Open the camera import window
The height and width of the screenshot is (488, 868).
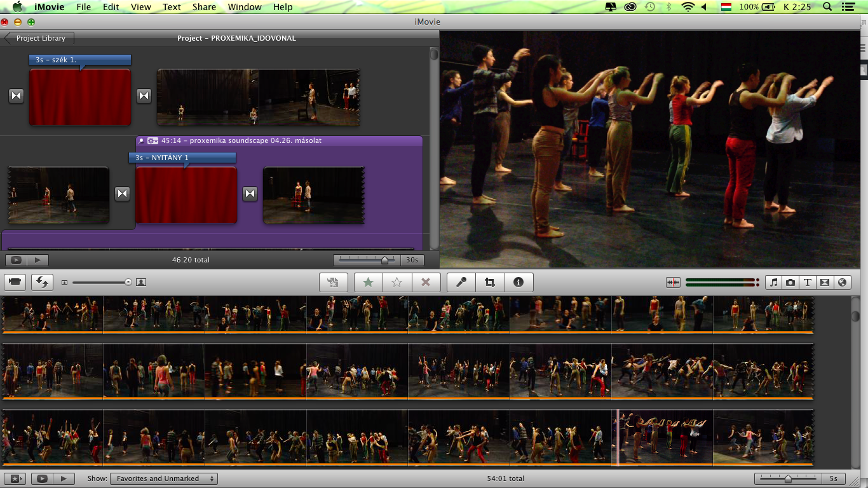tap(15, 282)
